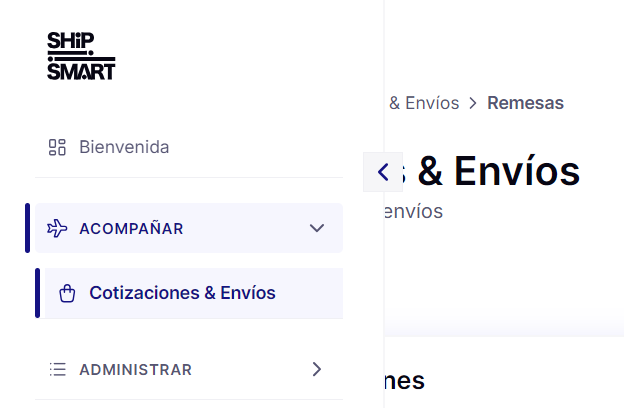Click the breadcrumb separator chevron before Remesas
Image resolution: width=624 pixels, height=408 pixels.
[473, 103]
